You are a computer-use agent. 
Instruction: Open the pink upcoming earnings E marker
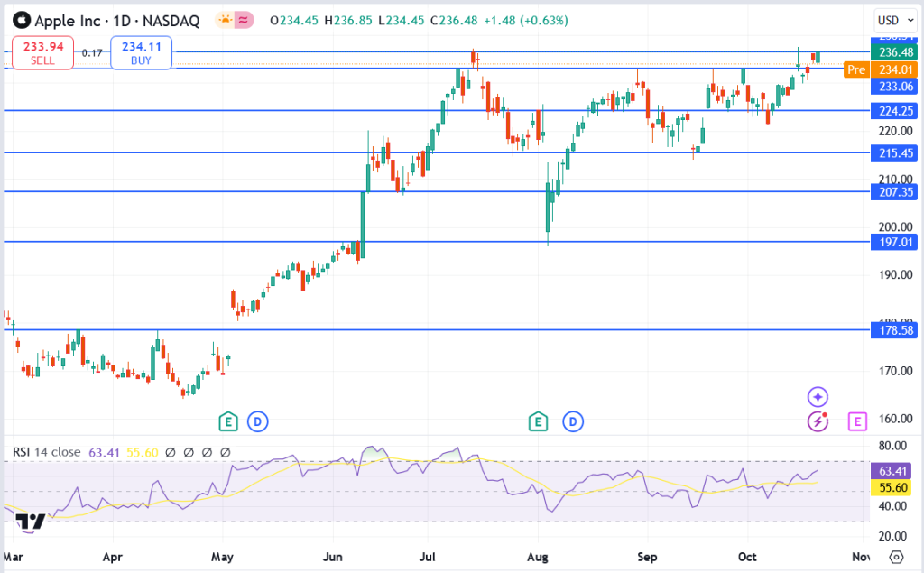(x=857, y=421)
